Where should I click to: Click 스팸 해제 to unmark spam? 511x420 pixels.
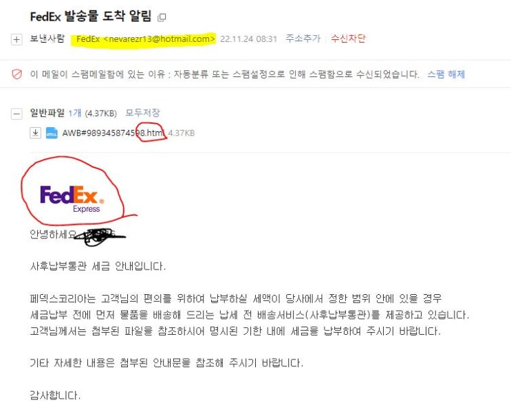click(446, 74)
